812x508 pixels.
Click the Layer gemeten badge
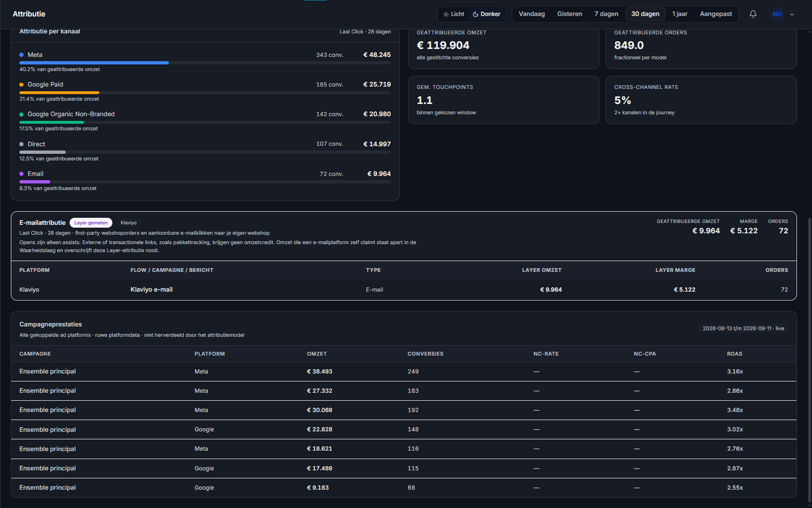pyautogui.click(x=91, y=223)
